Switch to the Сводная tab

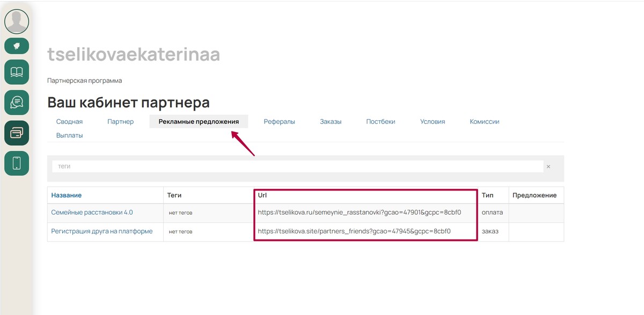[69, 122]
